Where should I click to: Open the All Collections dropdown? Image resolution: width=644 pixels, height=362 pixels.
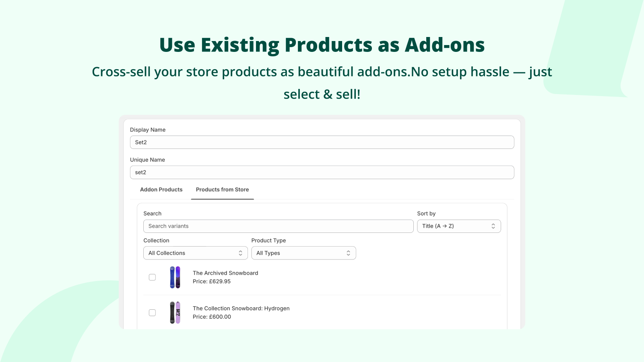click(x=195, y=253)
